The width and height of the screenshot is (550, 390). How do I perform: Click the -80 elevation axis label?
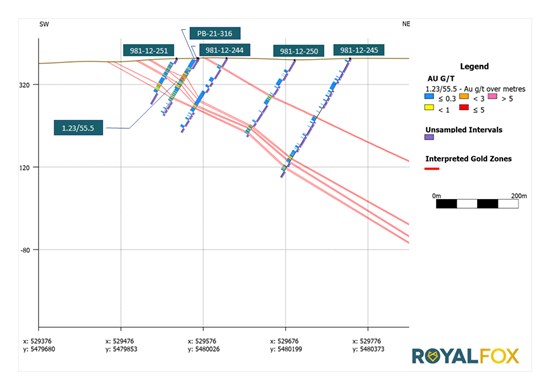25,250
